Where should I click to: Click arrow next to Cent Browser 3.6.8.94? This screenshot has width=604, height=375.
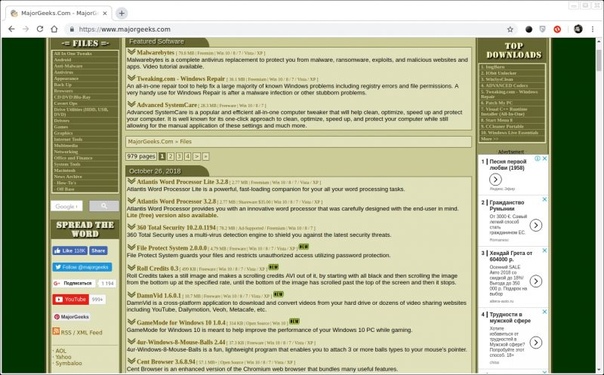131,361
